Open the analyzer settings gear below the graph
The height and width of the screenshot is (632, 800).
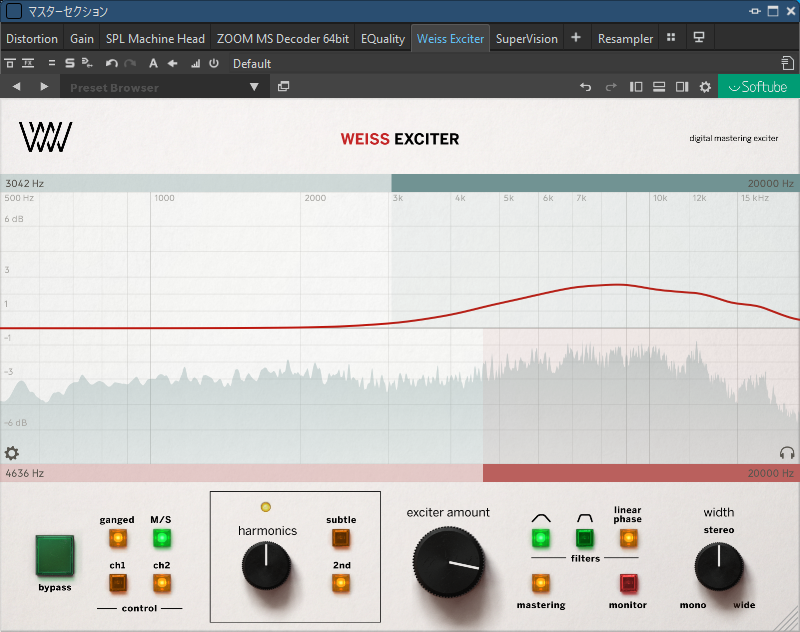click(x=12, y=453)
